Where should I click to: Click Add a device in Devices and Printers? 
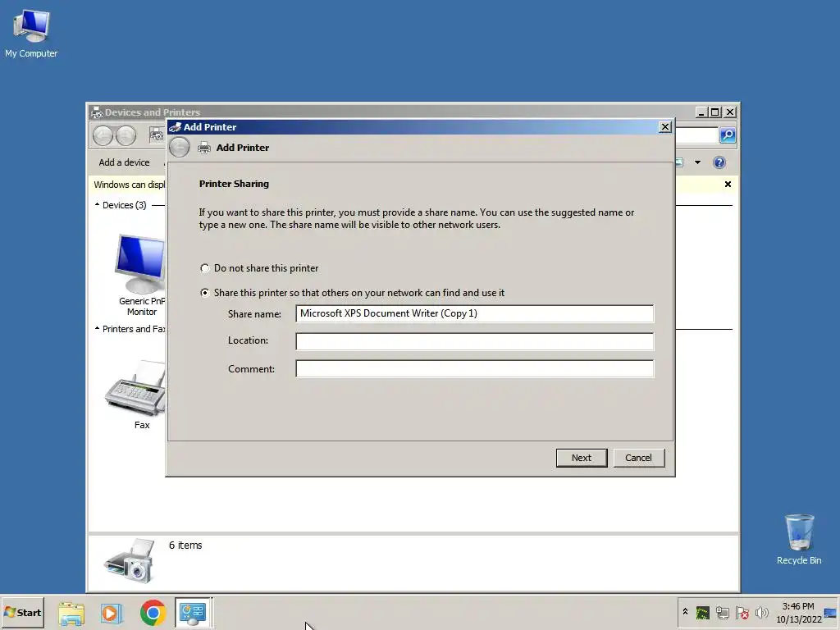(124, 162)
